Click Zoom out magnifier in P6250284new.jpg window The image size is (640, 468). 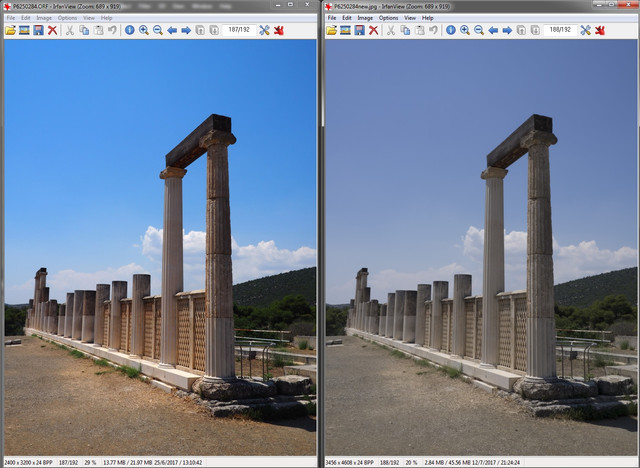coord(479,30)
